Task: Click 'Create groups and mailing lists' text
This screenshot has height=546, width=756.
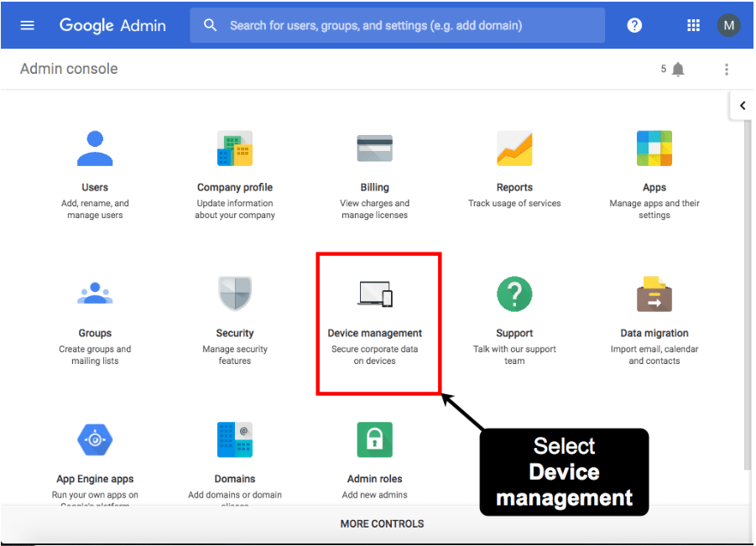Action: point(95,355)
